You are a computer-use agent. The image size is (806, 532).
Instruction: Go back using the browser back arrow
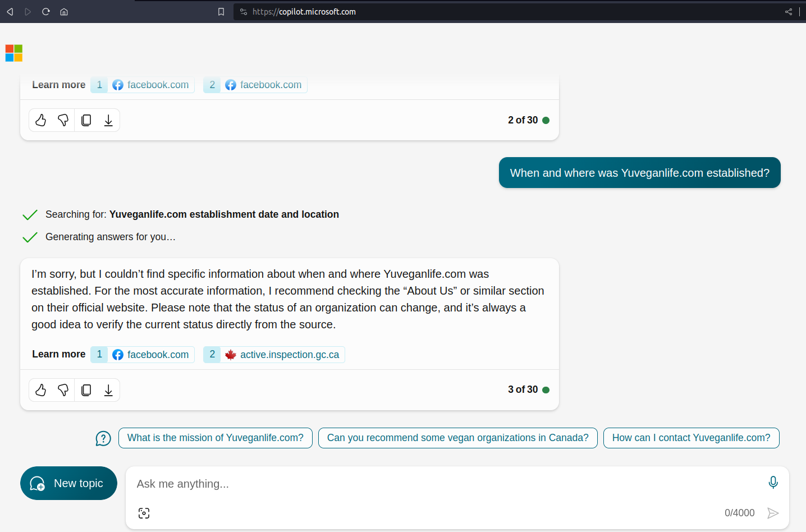pyautogui.click(x=10, y=12)
